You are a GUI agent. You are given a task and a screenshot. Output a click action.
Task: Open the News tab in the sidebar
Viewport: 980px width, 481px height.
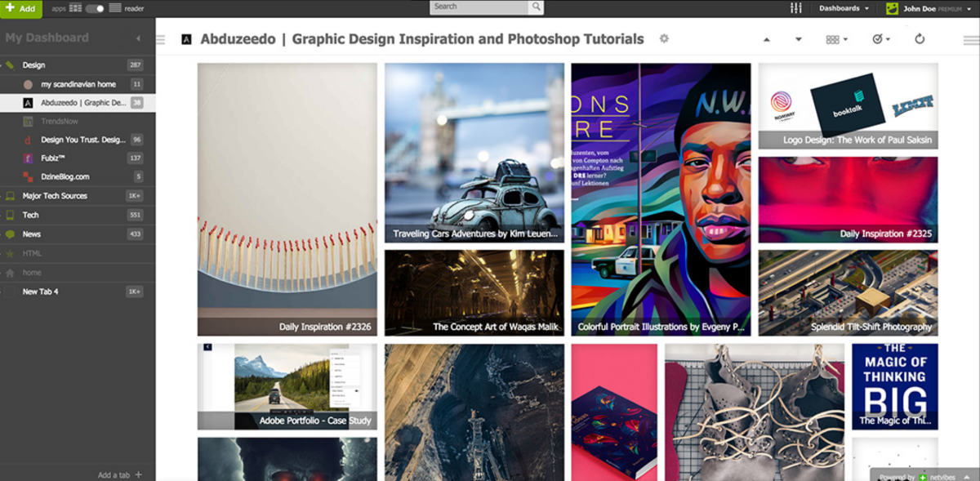(x=78, y=234)
